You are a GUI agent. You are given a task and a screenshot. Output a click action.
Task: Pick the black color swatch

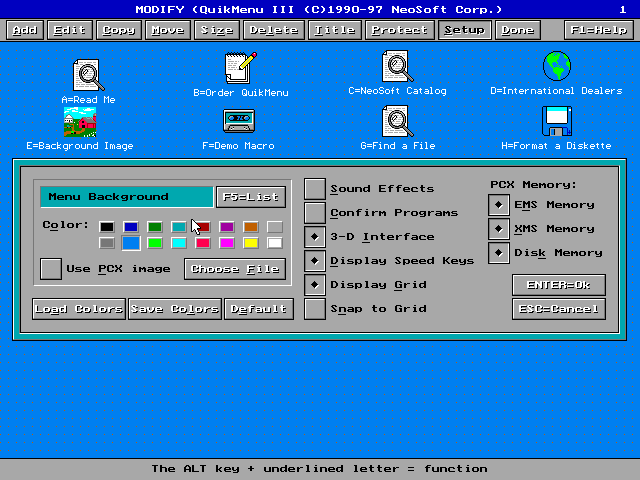pyautogui.click(x=107, y=227)
